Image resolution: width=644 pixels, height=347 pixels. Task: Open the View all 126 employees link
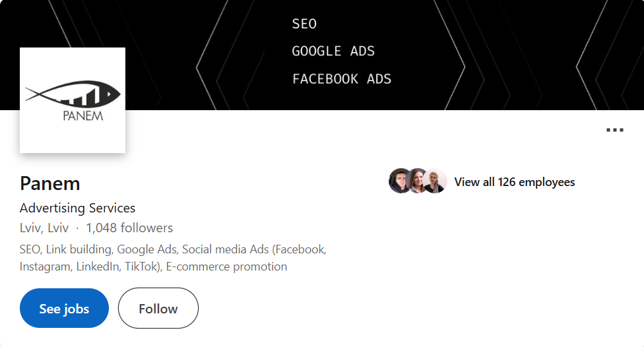[x=515, y=182]
